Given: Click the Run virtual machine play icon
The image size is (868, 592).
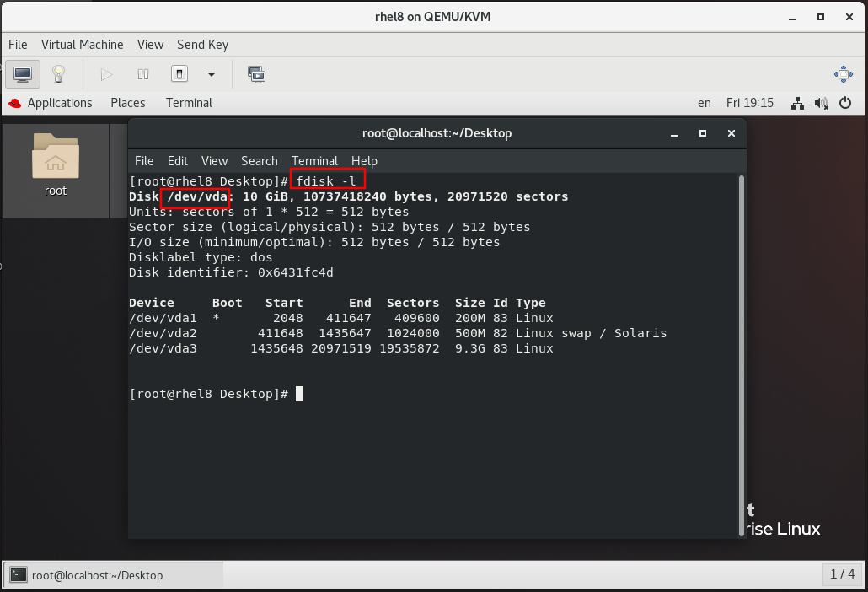Looking at the screenshot, I should pyautogui.click(x=105, y=74).
